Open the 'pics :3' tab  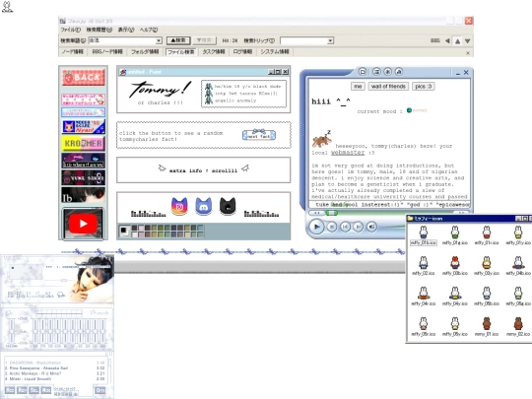tap(424, 86)
